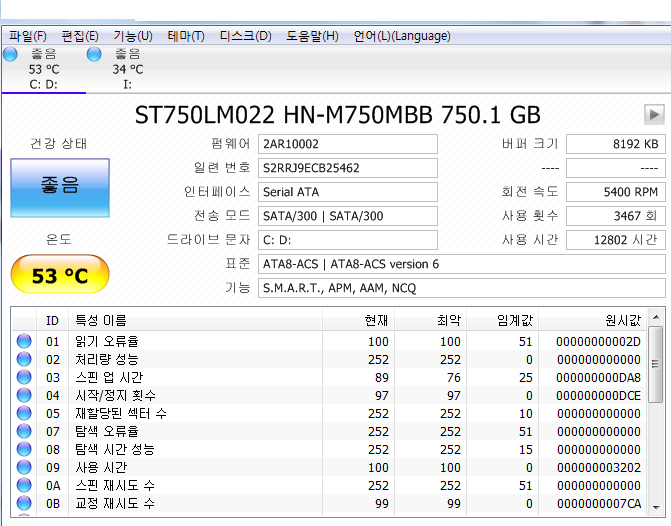The height and width of the screenshot is (526, 671).
Task: Open the 편집(E) menu
Action: tap(80, 36)
